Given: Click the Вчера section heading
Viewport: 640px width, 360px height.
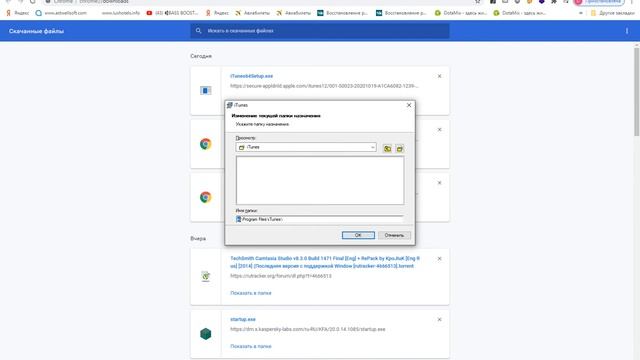Looking at the screenshot, I should tap(198, 238).
